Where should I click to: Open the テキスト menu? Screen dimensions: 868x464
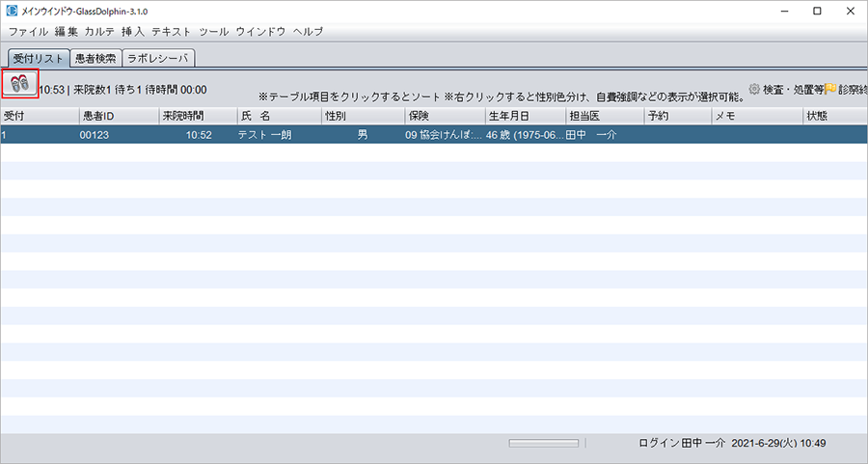(x=171, y=32)
